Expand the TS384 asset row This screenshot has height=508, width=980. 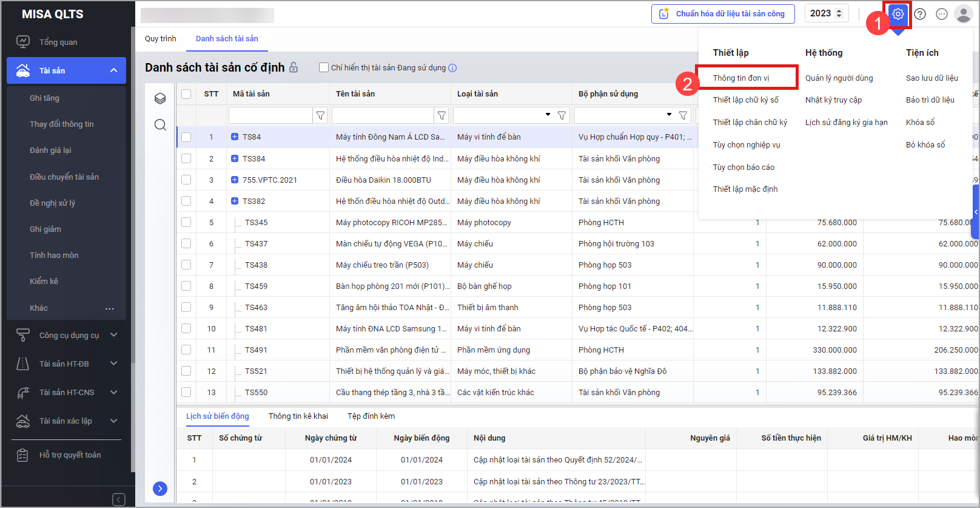pos(235,158)
